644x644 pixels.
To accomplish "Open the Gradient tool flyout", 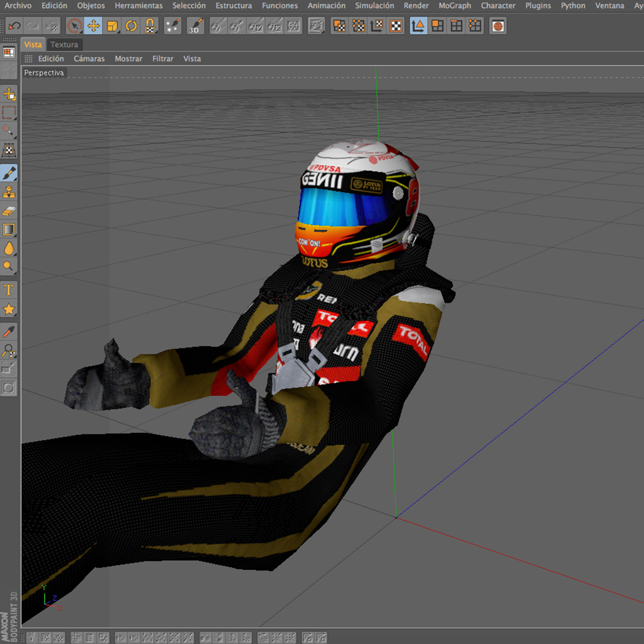I will (9, 230).
